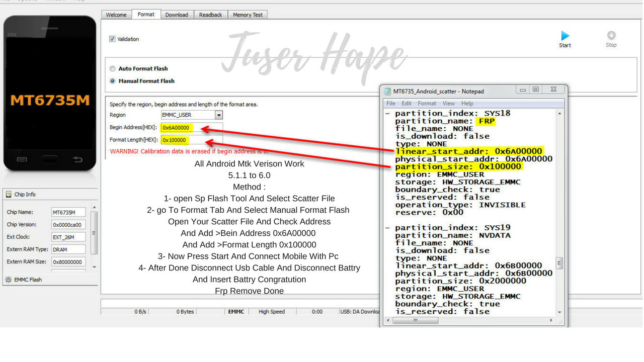Screen dimensions: 644x362
Task: Click the 'EMMC' status bar entry
Action: pos(236,312)
